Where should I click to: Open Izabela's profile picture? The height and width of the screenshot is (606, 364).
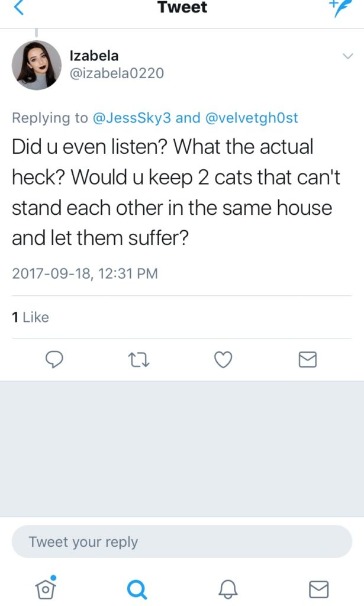[x=37, y=65]
